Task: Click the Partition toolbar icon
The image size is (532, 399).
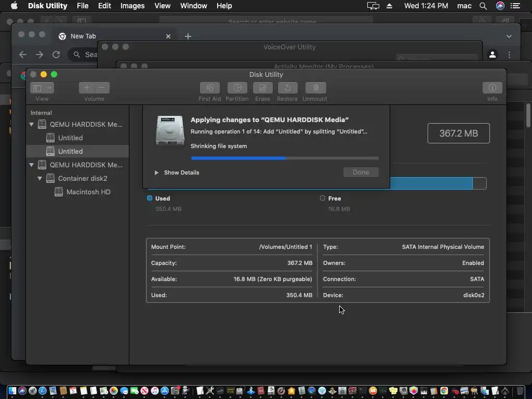Action: 237,88
